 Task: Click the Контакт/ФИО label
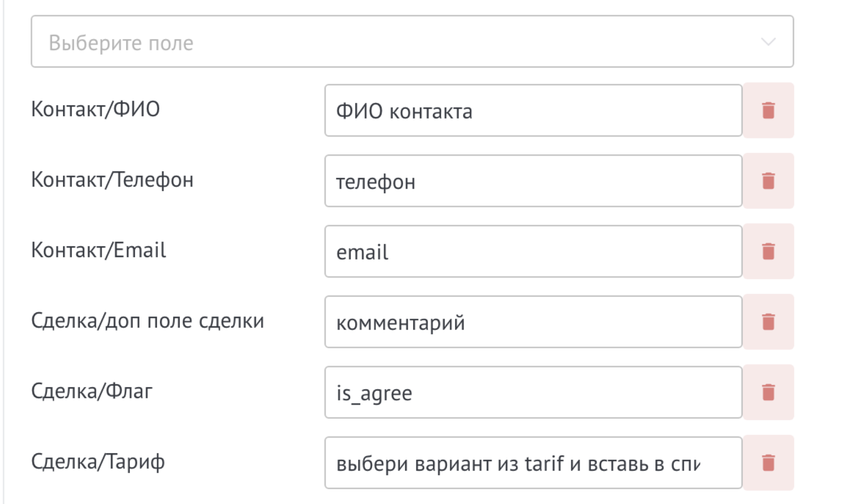click(x=96, y=109)
